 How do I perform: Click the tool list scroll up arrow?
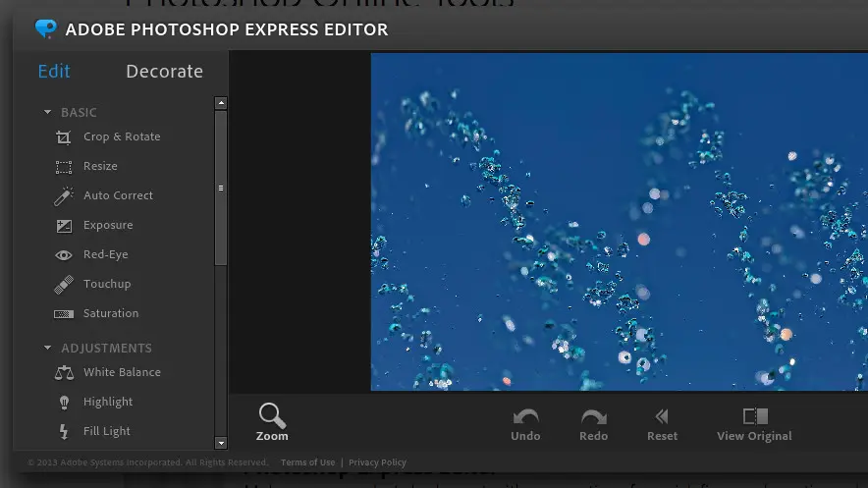tap(221, 103)
